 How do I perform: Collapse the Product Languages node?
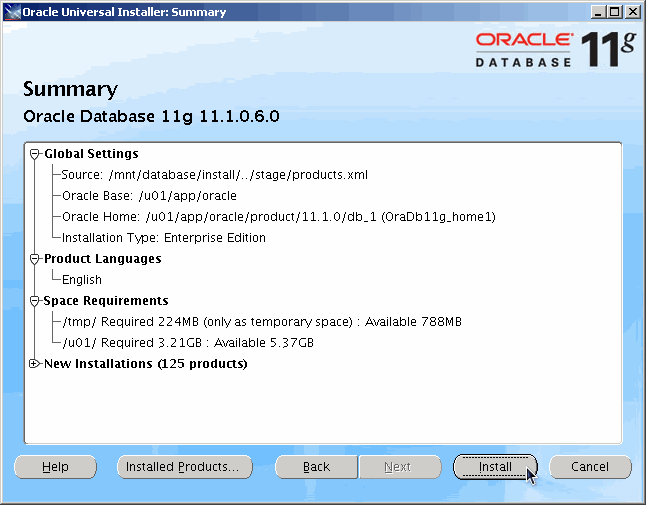(x=35, y=259)
